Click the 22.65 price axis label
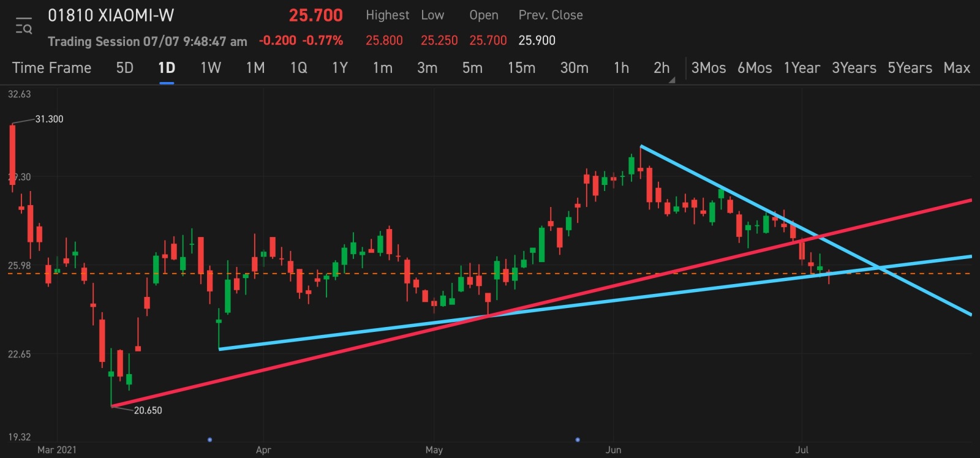Image resolution: width=980 pixels, height=458 pixels. coord(19,355)
